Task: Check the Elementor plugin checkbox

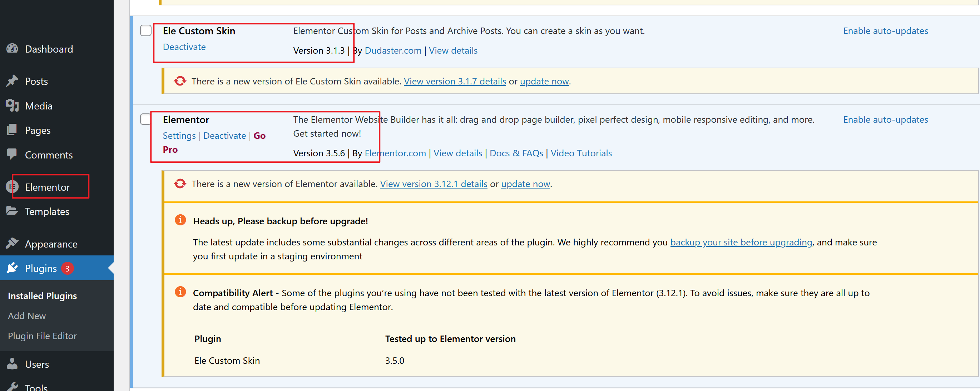Action: 146,119
